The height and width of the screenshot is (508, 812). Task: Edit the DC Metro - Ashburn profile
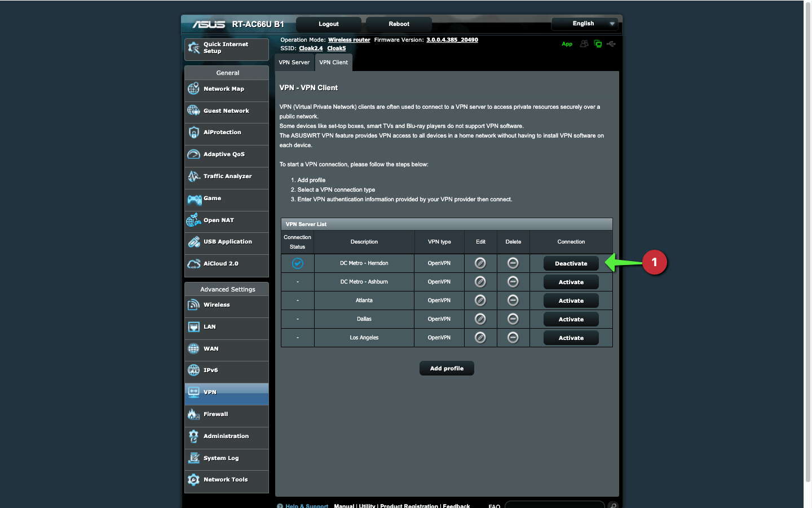(480, 282)
